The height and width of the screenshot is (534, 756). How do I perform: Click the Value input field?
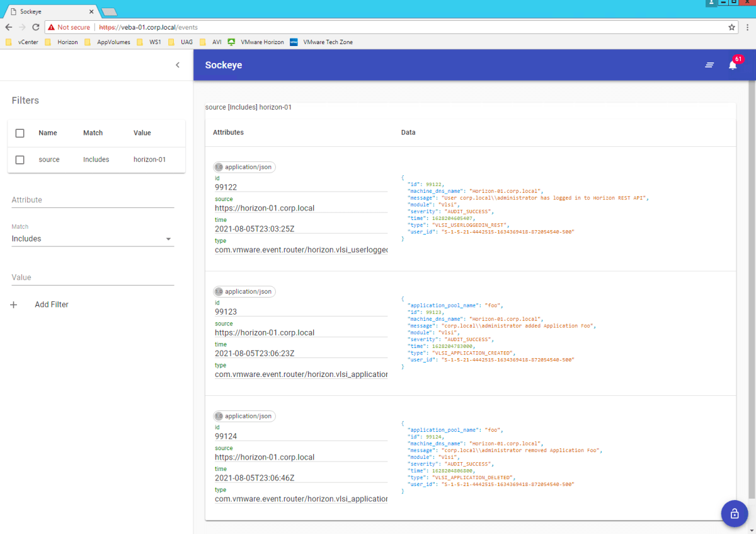[92, 277]
